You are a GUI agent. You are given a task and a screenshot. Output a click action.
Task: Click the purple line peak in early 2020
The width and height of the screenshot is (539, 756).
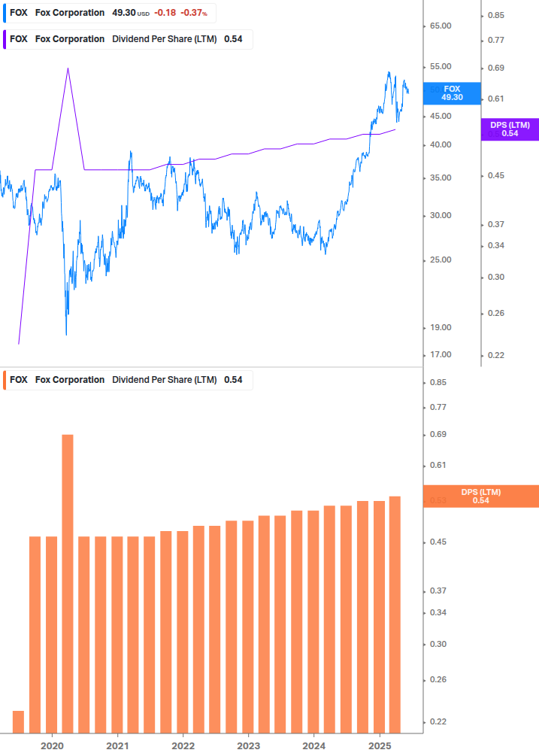click(x=68, y=69)
